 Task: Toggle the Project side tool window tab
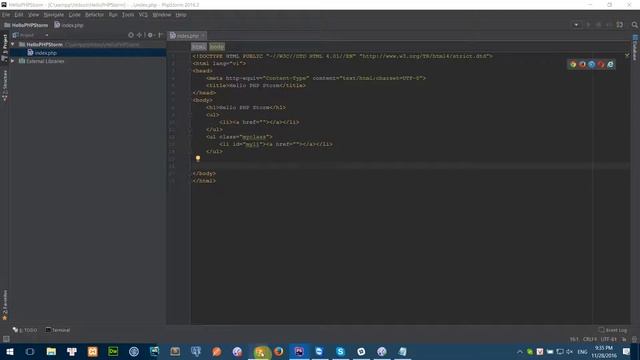[x=4, y=48]
